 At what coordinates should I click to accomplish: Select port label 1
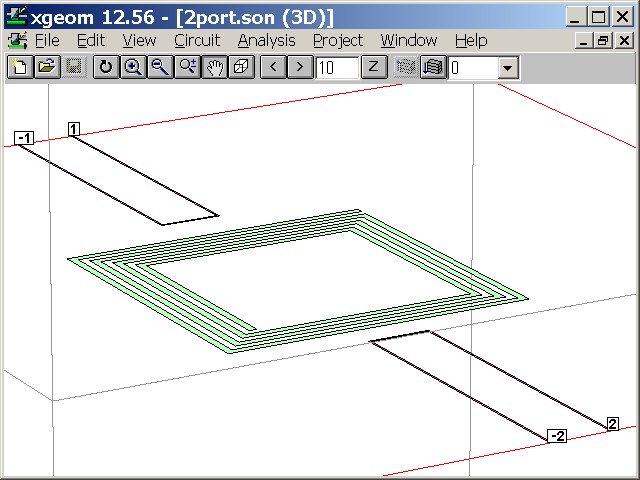[73, 129]
